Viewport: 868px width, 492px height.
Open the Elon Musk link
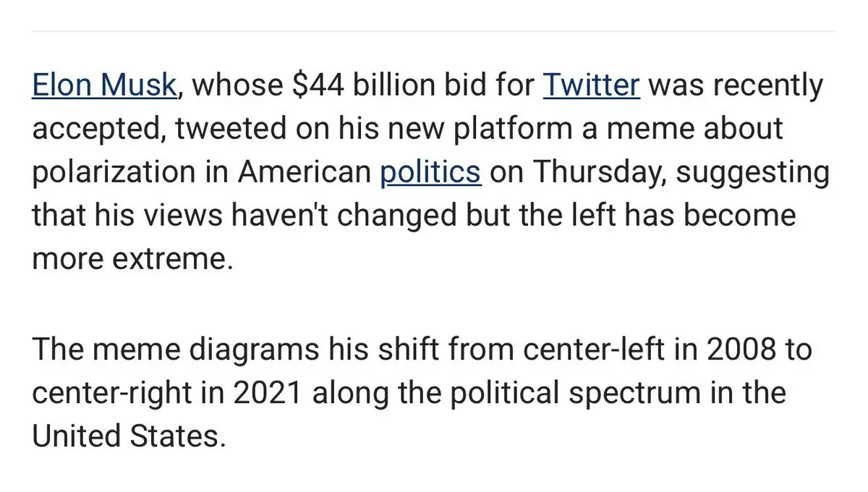104,85
